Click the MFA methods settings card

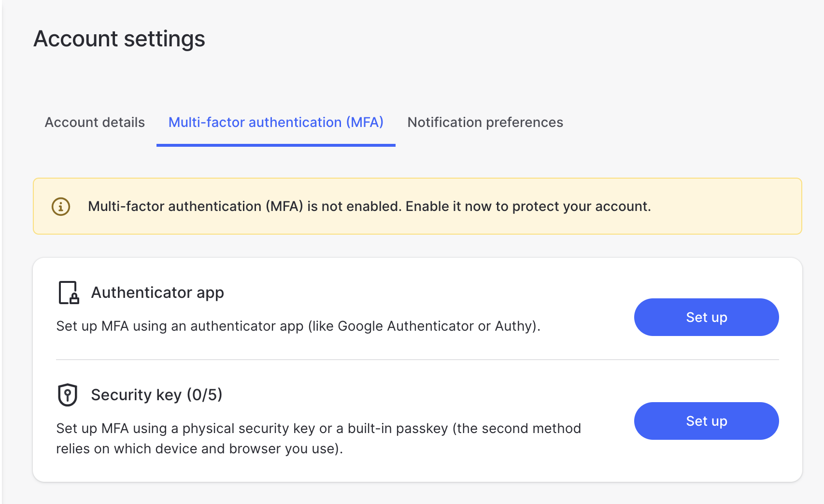417,369
